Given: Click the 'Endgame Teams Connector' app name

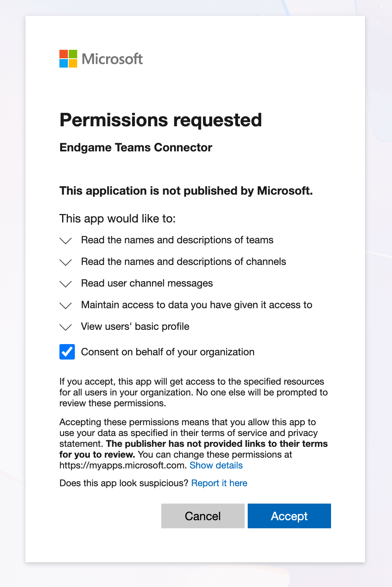Looking at the screenshot, I should 136,148.
